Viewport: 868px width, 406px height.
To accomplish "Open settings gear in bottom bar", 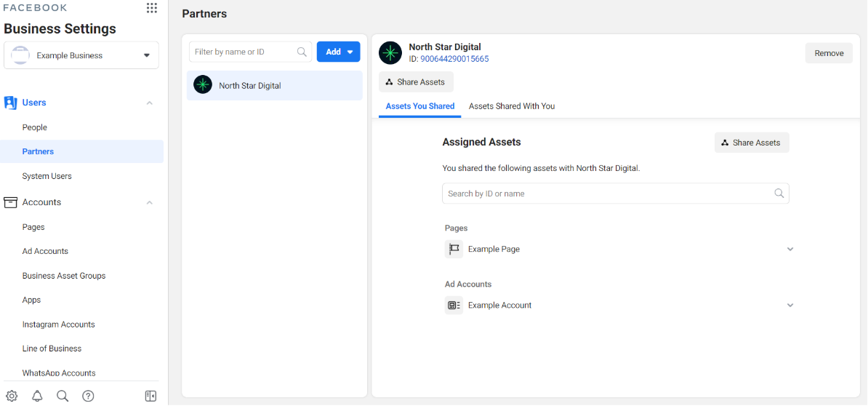I will pyautogui.click(x=12, y=396).
